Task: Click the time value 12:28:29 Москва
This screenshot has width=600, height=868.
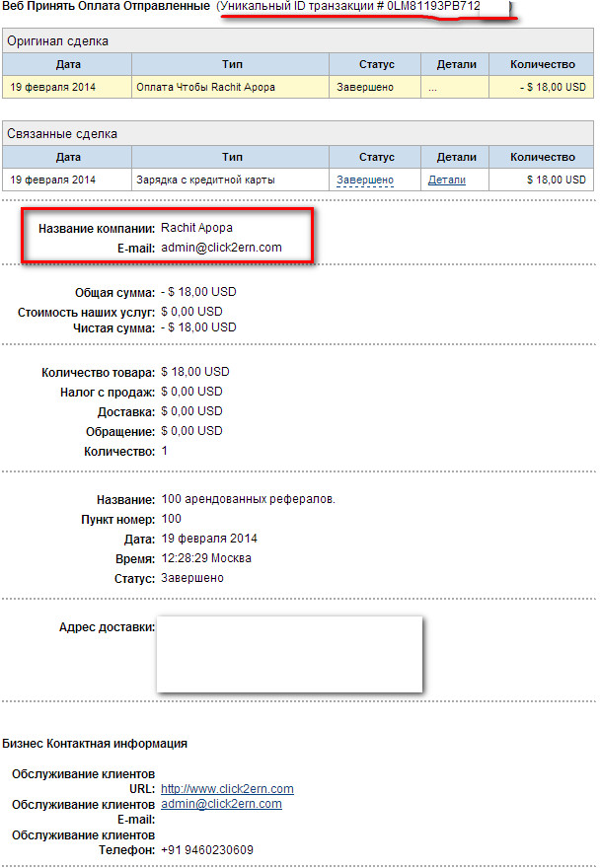Action: [x=205, y=558]
